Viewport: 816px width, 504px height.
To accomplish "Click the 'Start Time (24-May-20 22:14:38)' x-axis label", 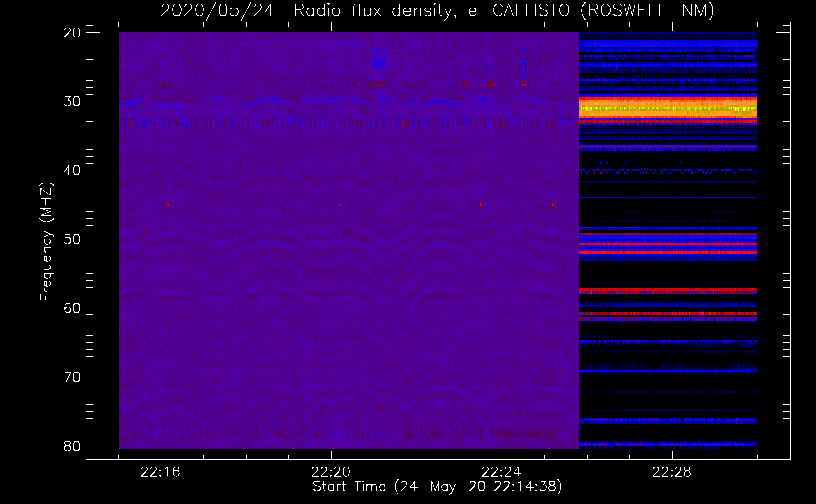I will [x=437, y=487].
